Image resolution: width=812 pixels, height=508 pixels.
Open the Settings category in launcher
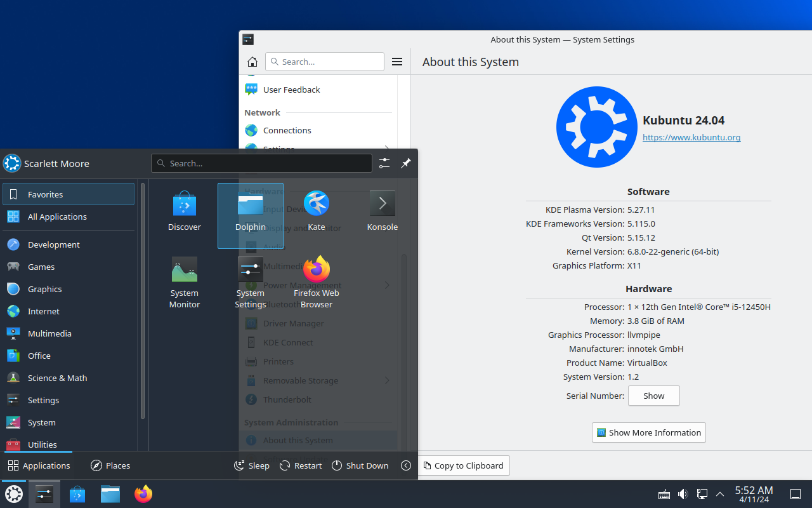coord(69,400)
